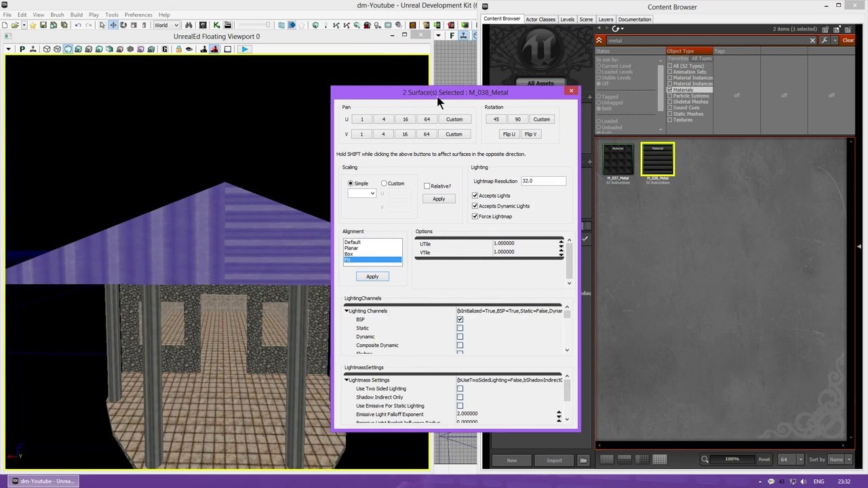Open the Brush menu
Image resolution: width=868 pixels, height=488 pixels.
click(57, 14)
